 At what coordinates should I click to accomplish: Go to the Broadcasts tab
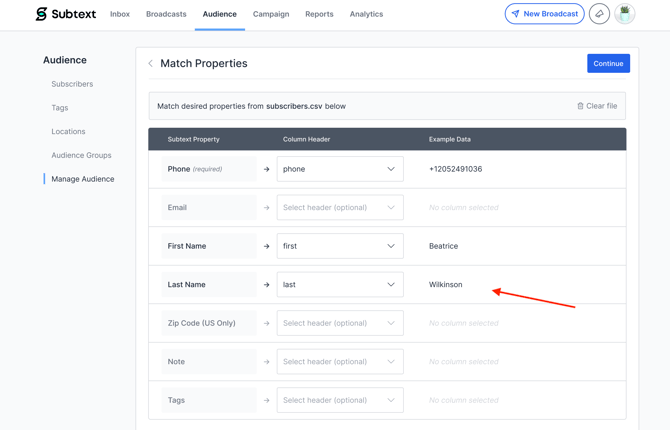point(166,14)
